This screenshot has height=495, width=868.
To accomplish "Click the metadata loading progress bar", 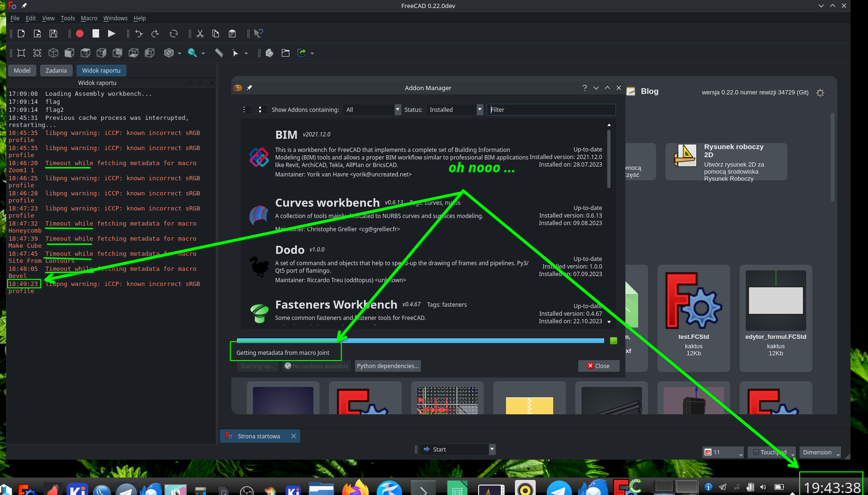I will (x=420, y=340).
